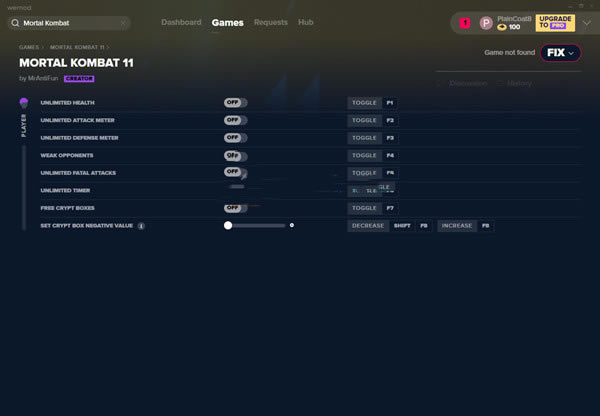Expand the account menu chevron at top right
600x416 pixels.
(586, 22)
